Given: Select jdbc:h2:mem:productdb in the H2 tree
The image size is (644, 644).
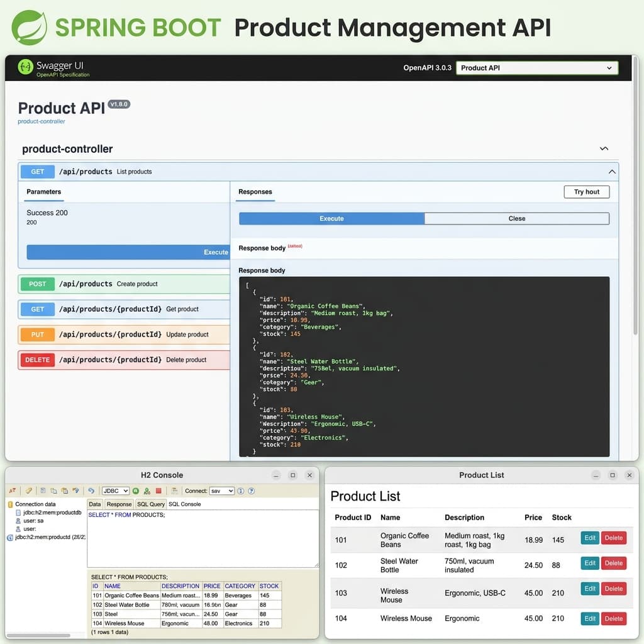Looking at the screenshot, I should [48, 513].
